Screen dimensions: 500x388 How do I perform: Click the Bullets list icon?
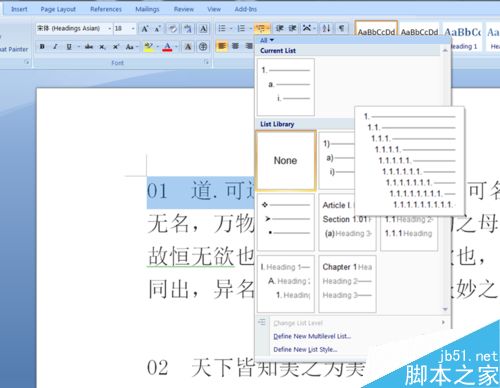(x=222, y=29)
